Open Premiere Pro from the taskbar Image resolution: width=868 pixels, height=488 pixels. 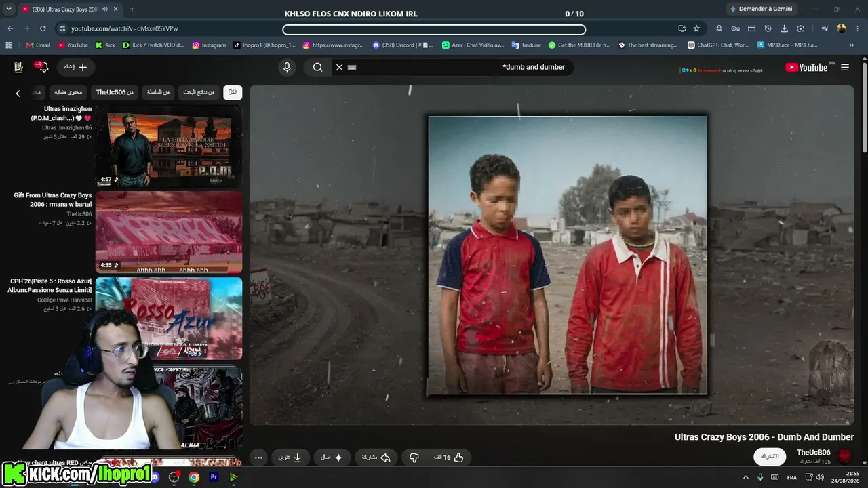(214, 477)
